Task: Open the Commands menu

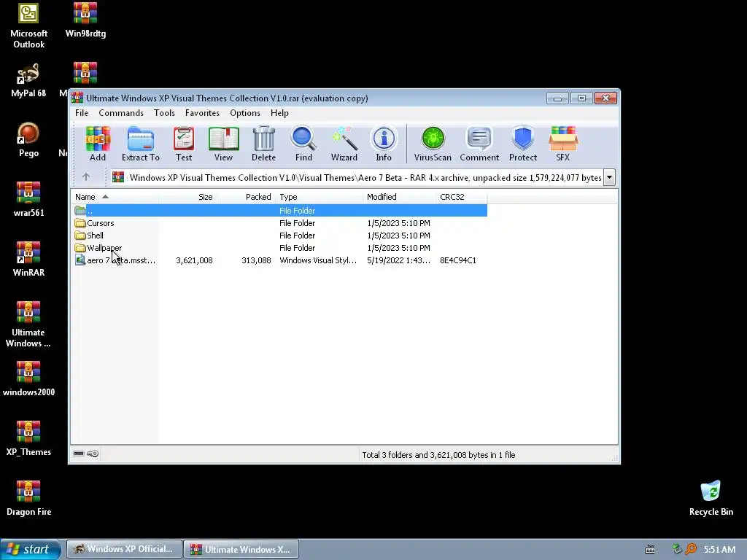Action: pos(121,113)
